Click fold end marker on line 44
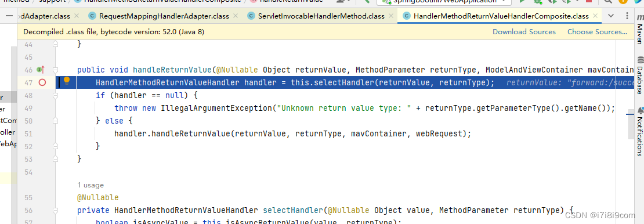The height and width of the screenshot is (224, 644). (56, 44)
